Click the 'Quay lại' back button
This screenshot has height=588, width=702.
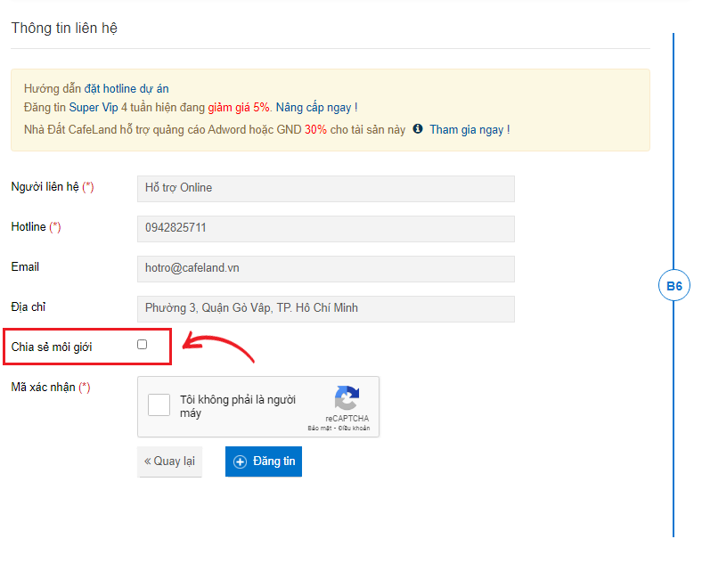169,461
